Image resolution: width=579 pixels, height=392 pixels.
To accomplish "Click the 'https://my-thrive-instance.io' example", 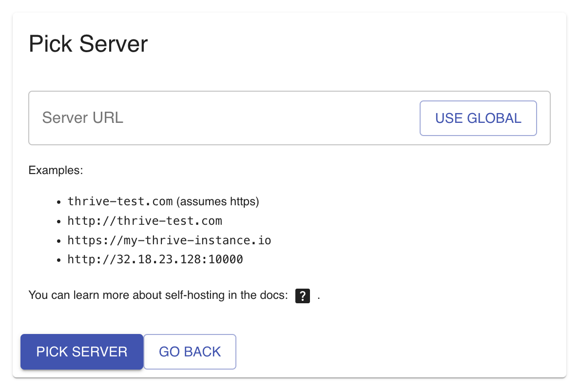I will [169, 240].
